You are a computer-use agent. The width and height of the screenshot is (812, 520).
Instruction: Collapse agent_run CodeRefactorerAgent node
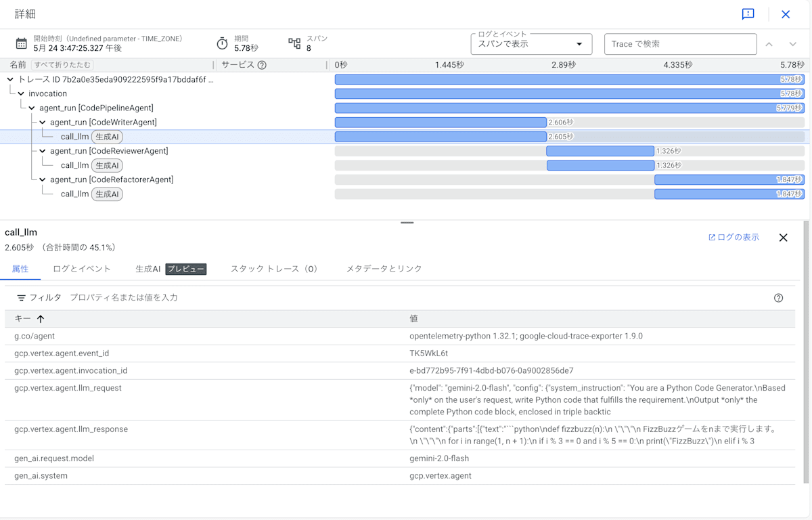(x=43, y=179)
